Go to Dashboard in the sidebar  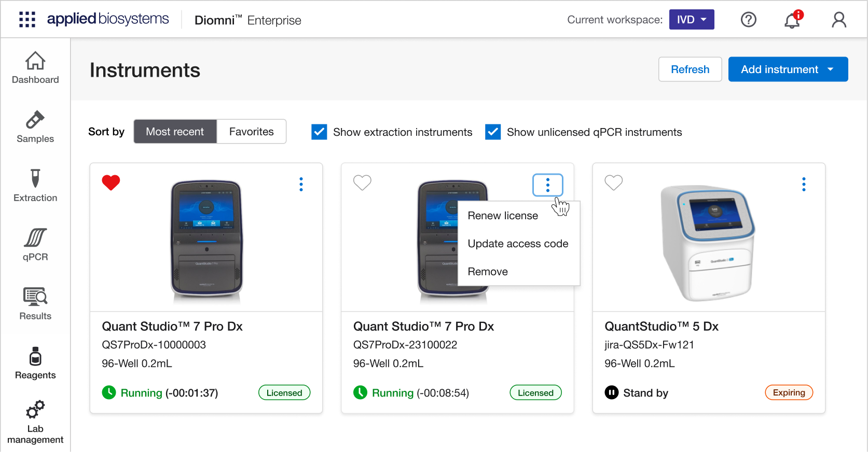tap(35, 68)
